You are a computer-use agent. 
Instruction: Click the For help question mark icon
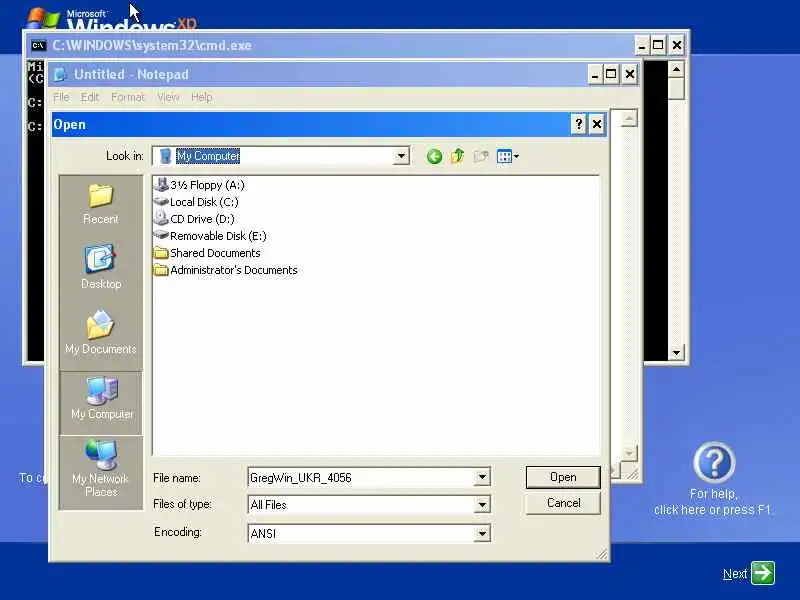click(x=714, y=462)
